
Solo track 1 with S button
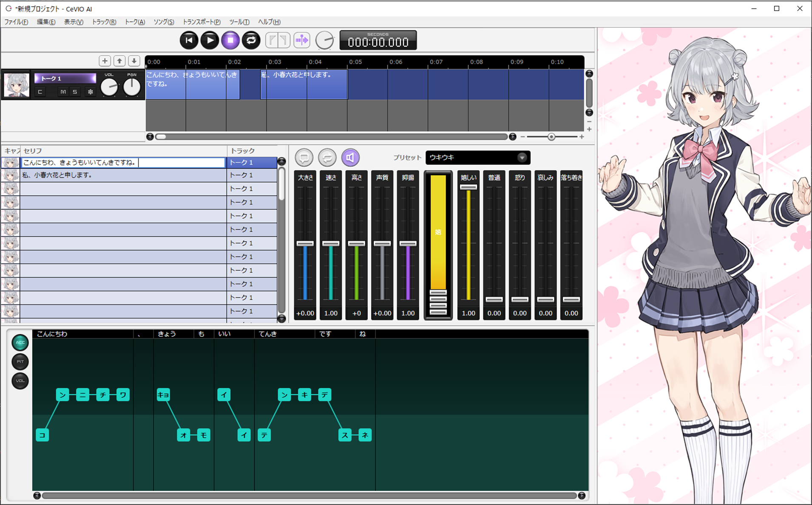pyautogui.click(x=75, y=92)
